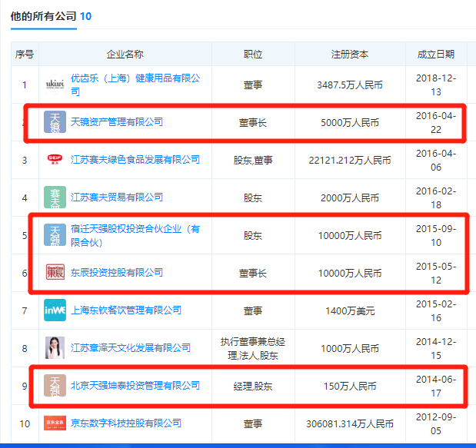Screen dimensions: 476x448
Task: Open 天镜资产管理有限公司 link
Action: (117, 122)
